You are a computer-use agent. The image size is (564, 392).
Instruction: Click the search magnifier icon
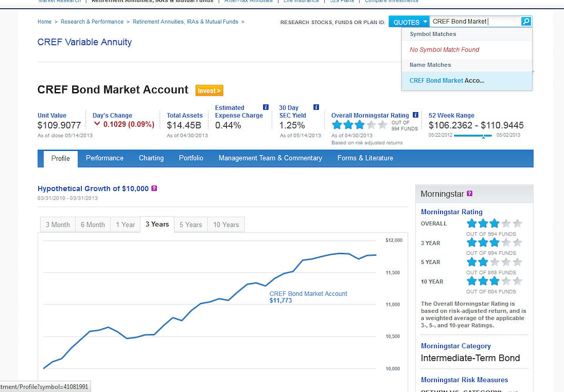pos(526,22)
